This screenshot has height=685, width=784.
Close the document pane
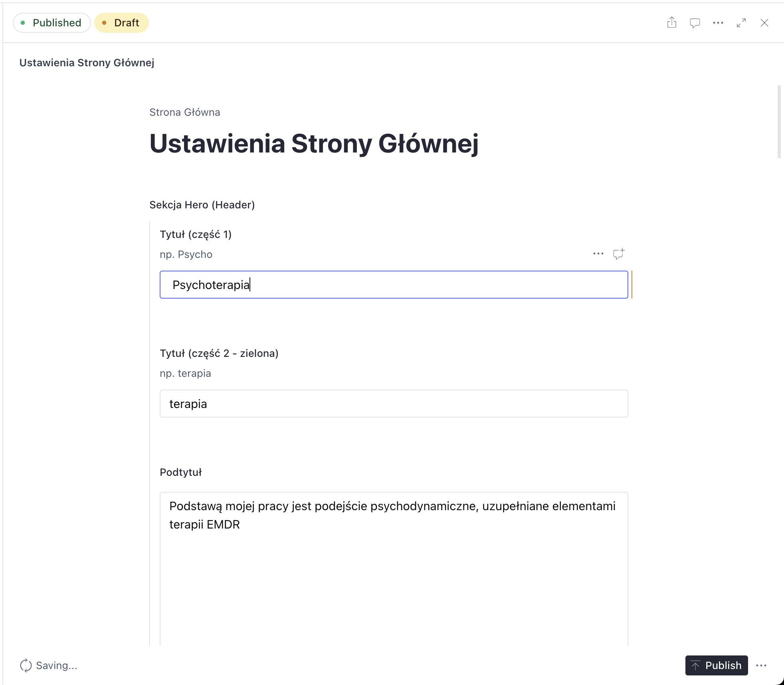[x=764, y=23]
